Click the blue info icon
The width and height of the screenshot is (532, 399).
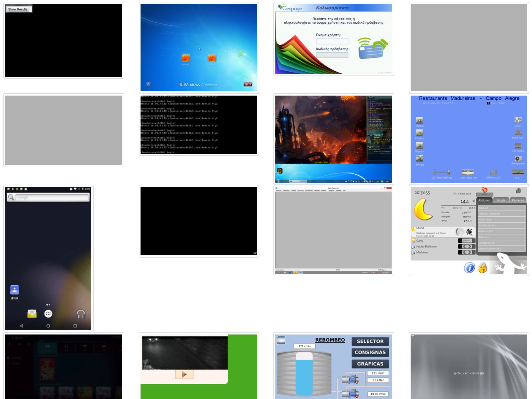[x=469, y=268]
